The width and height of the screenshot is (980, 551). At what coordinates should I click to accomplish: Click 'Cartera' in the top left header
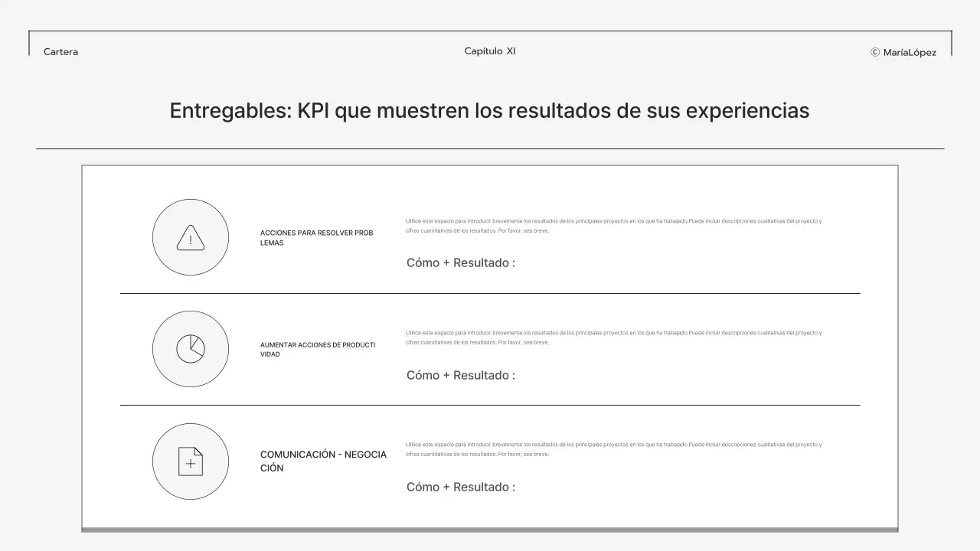(x=60, y=52)
